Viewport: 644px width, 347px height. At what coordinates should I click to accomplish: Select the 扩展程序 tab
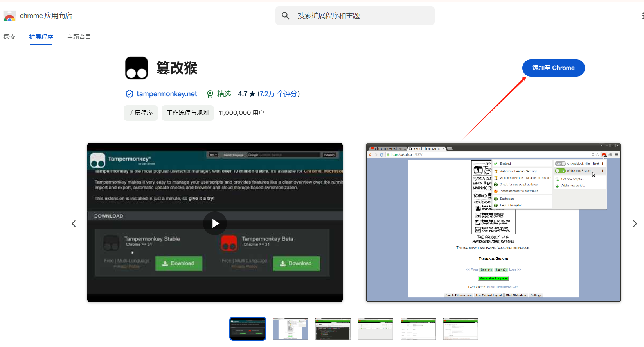click(x=41, y=37)
